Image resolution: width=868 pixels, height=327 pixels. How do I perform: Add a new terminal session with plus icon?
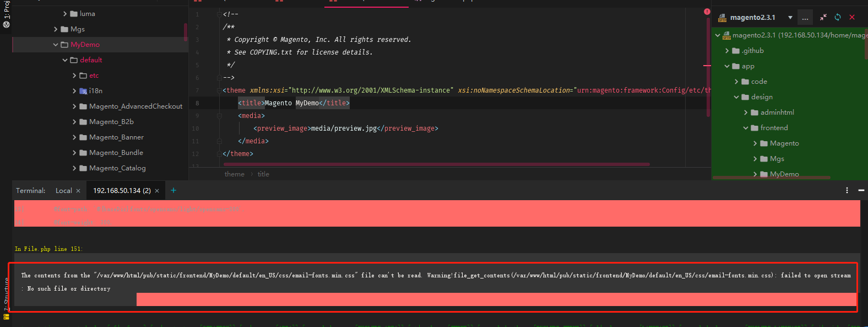tap(173, 190)
